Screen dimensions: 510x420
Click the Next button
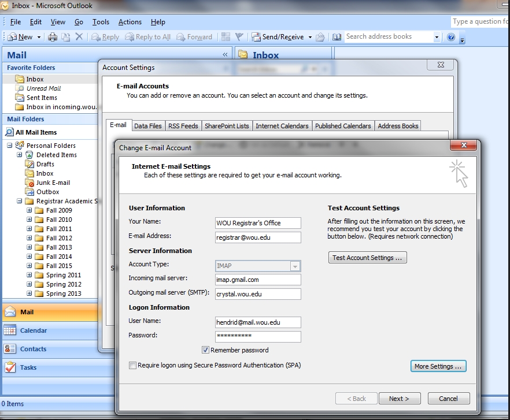tap(400, 399)
